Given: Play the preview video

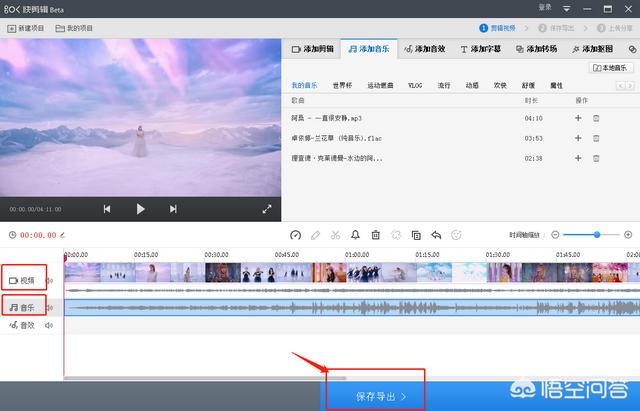Looking at the screenshot, I should (140, 209).
